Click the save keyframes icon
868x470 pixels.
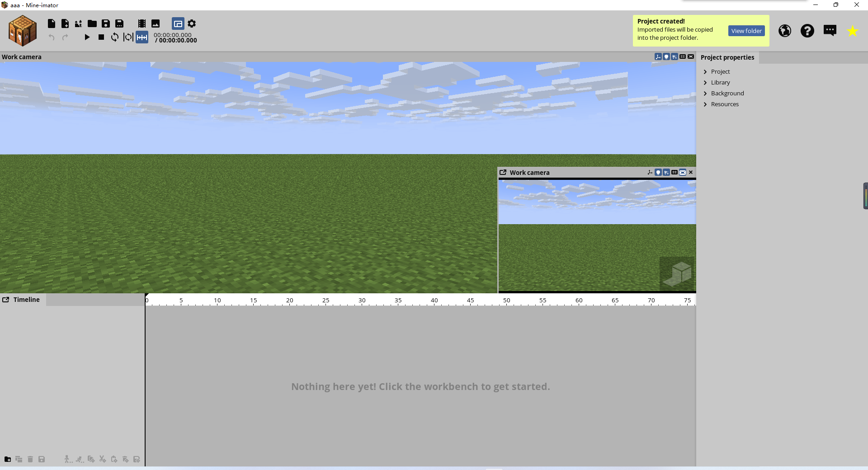tap(137, 459)
